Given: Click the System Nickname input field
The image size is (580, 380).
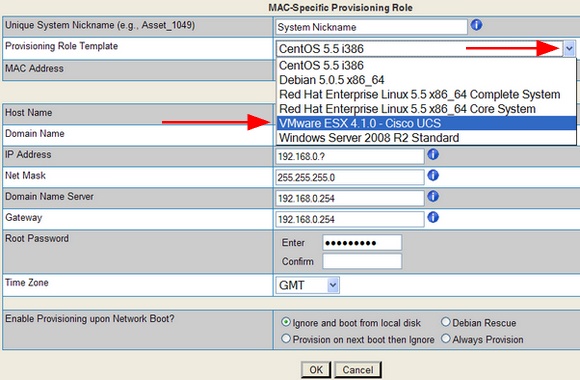Looking at the screenshot, I should tap(371, 27).
